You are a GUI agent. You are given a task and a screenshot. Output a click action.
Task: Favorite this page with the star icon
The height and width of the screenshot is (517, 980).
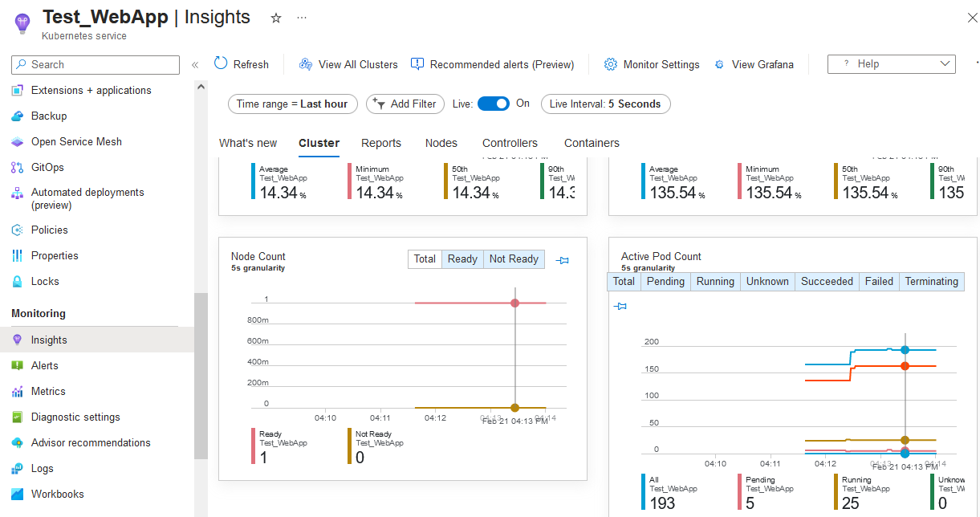pyautogui.click(x=276, y=18)
